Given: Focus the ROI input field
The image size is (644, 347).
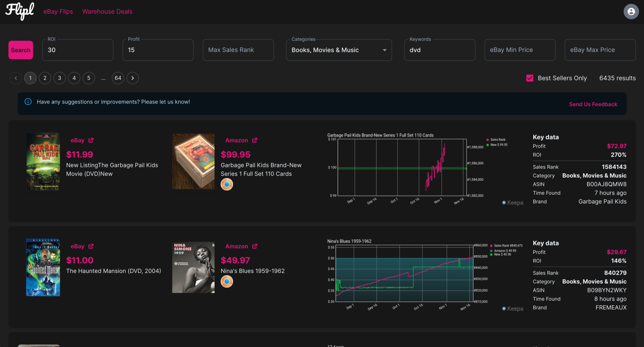Looking at the screenshot, I should pos(78,50).
